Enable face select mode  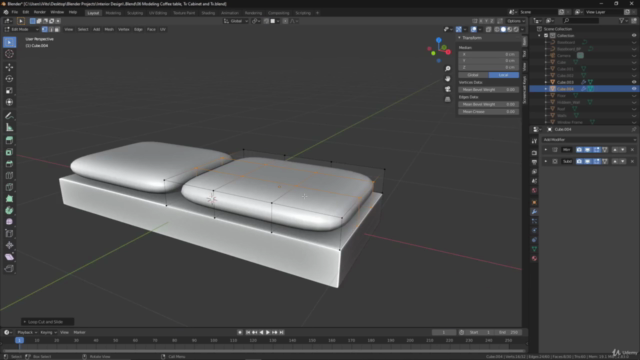click(57, 29)
